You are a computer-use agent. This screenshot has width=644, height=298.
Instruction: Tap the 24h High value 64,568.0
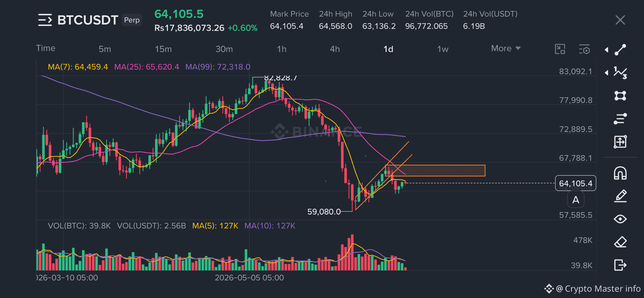336,26
